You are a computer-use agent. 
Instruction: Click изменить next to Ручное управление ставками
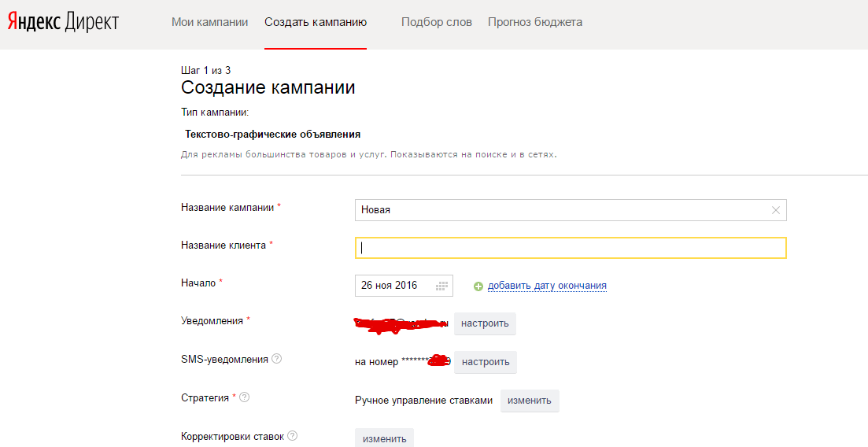530,401
